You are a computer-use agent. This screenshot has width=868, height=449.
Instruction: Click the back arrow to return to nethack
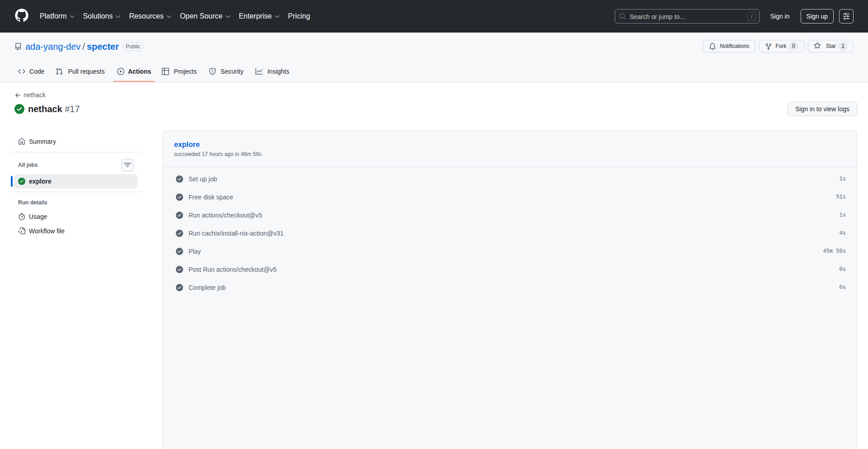(18, 95)
